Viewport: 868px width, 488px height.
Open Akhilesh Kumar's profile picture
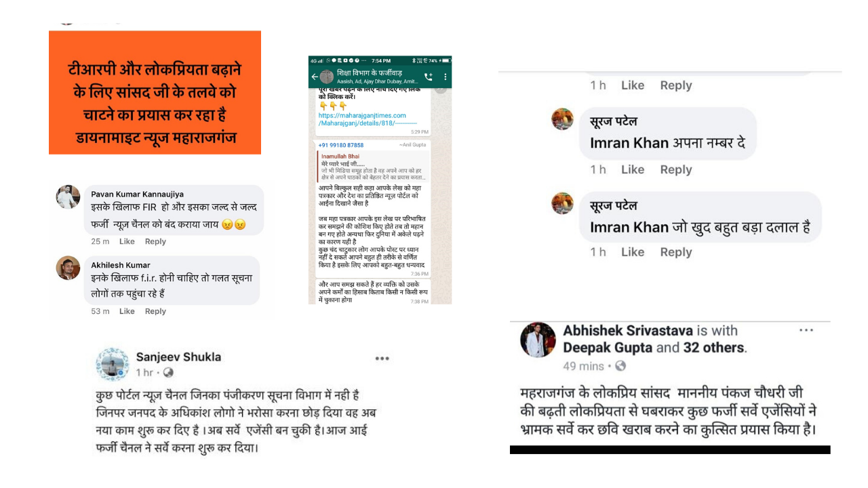(x=68, y=268)
